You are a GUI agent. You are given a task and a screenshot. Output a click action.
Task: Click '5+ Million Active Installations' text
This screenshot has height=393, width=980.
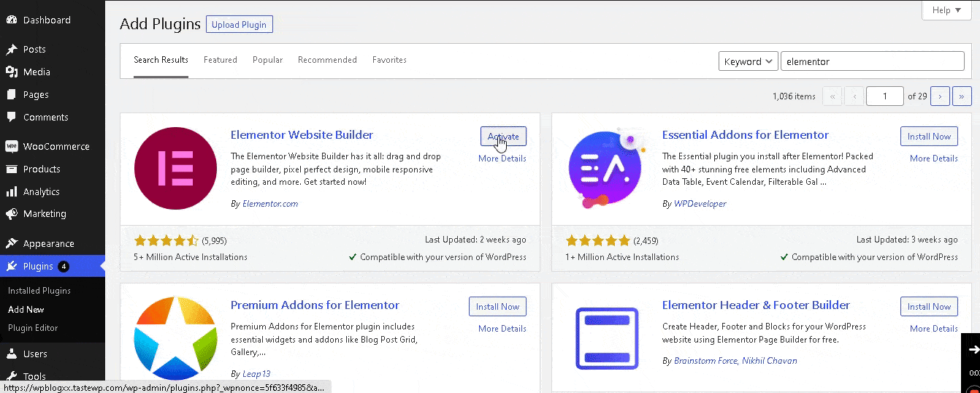click(191, 257)
